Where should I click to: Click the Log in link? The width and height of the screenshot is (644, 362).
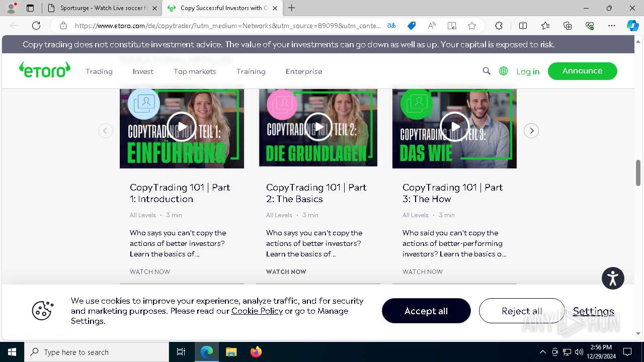(x=528, y=71)
